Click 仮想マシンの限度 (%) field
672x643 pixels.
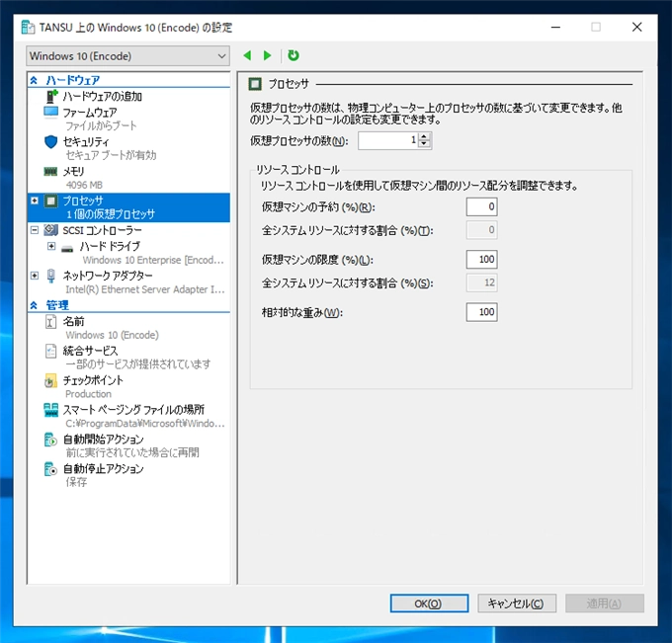pos(481,259)
